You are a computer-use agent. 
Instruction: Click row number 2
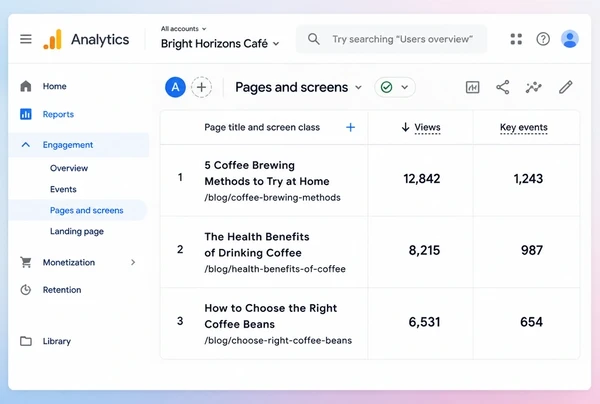[180, 249]
